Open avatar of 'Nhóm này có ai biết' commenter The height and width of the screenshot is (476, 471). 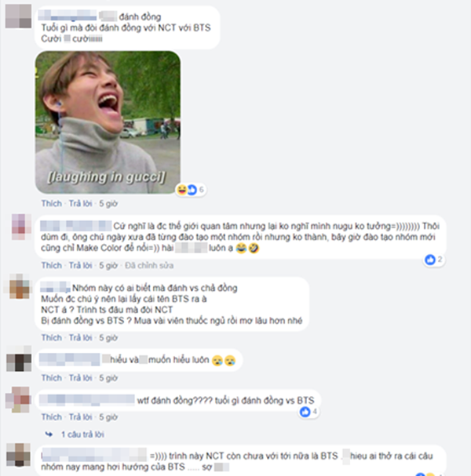20,286
